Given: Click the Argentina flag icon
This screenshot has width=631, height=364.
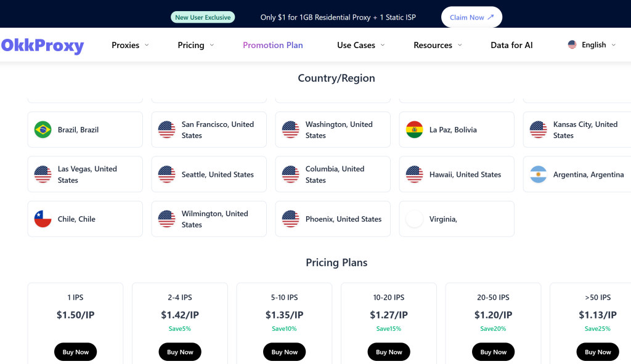Looking at the screenshot, I should click(x=538, y=174).
